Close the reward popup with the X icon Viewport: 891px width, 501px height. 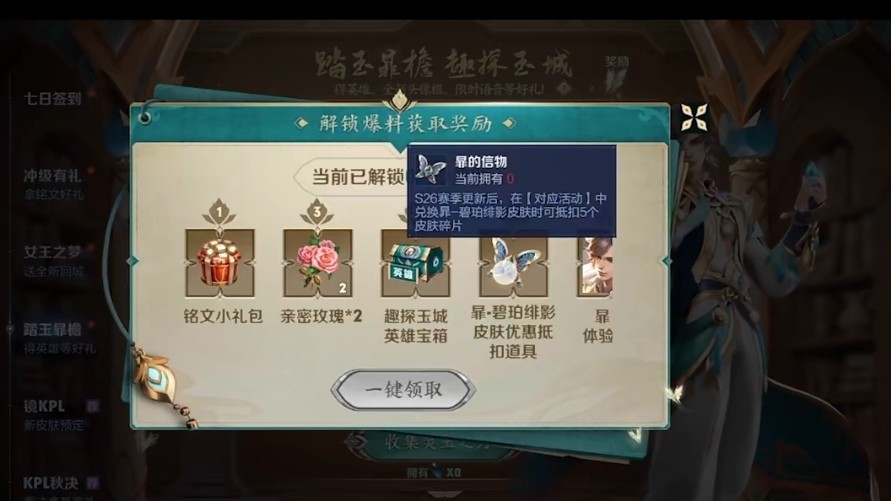coord(694,117)
